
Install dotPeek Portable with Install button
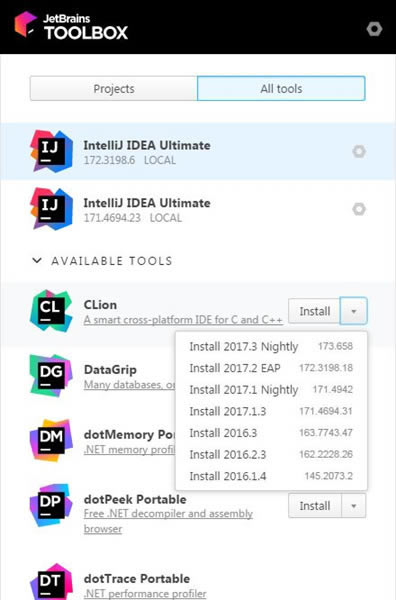pos(315,506)
